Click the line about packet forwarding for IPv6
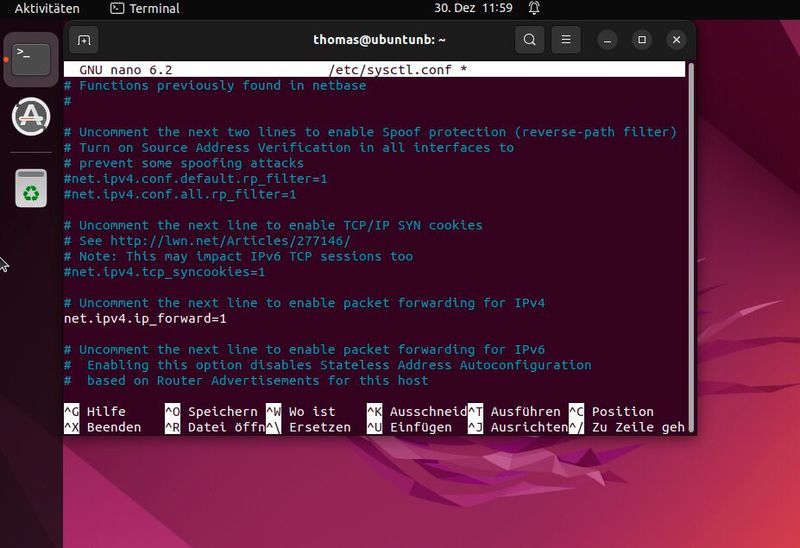Image resolution: width=800 pixels, height=548 pixels. point(304,350)
